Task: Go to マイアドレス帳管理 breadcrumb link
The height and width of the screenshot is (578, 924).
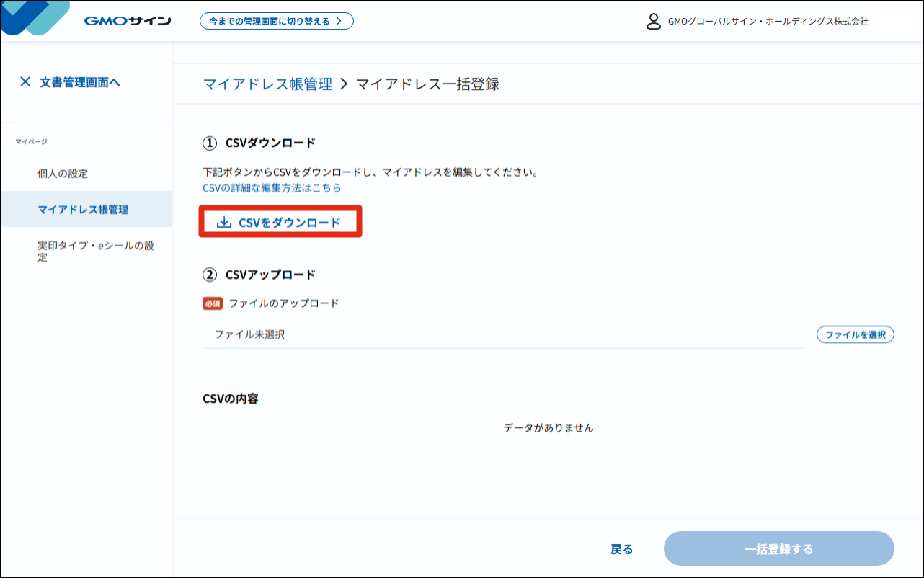Action: pyautogui.click(x=268, y=84)
